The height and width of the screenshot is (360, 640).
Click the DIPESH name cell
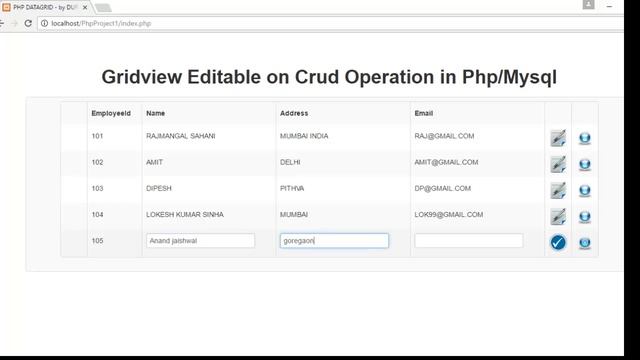pyautogui.click(x=159, y=188)
